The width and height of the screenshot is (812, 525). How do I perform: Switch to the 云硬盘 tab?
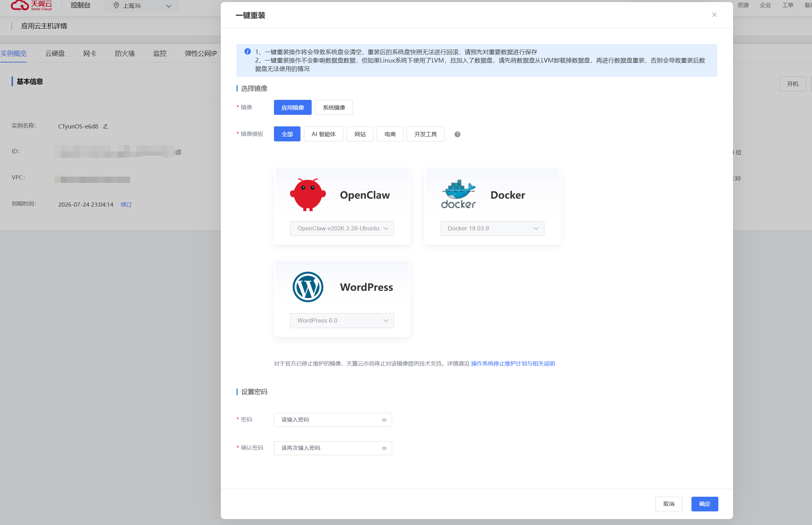point(55,53)
